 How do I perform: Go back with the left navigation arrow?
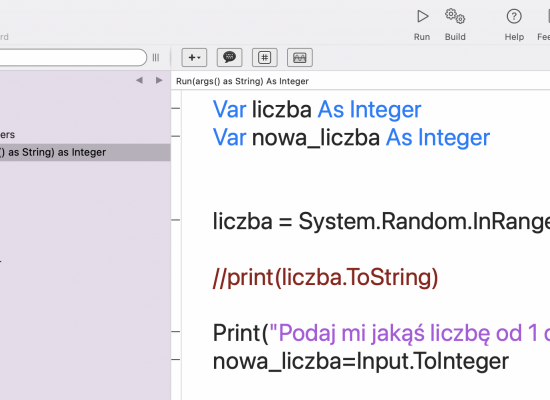pos(139,80)
